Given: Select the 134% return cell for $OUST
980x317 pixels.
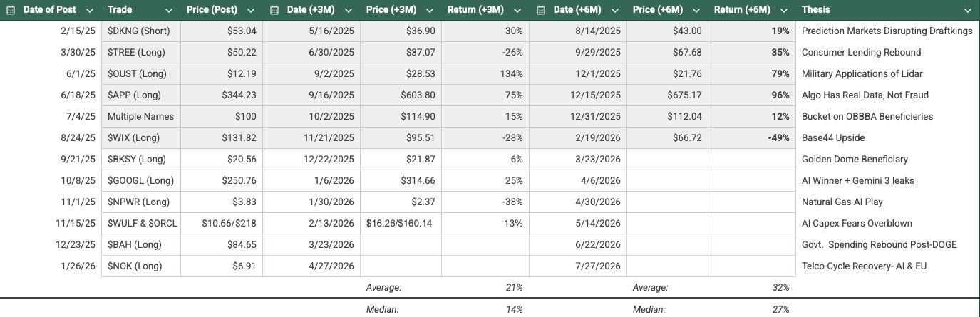Looking at the screenshot, I should (485, 73).
